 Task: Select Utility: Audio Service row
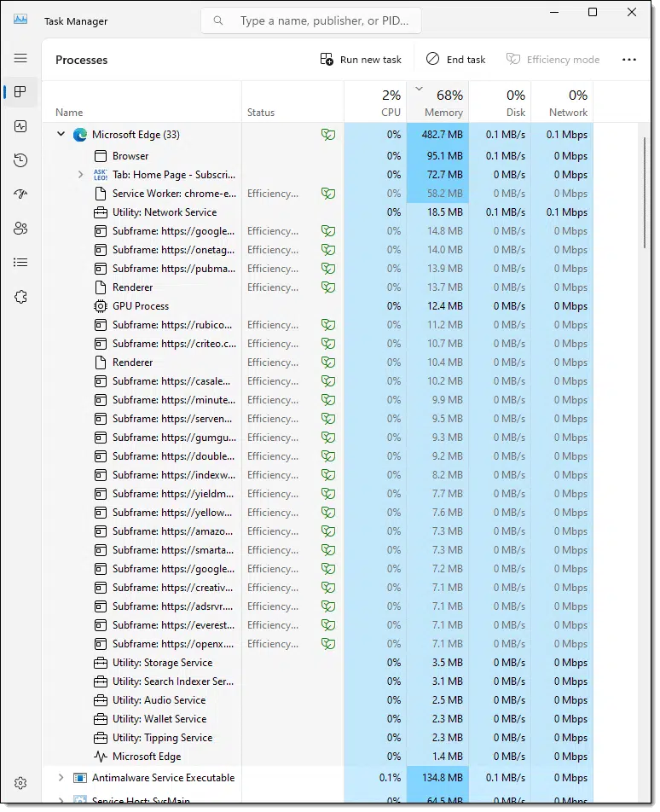coord(317,700)
